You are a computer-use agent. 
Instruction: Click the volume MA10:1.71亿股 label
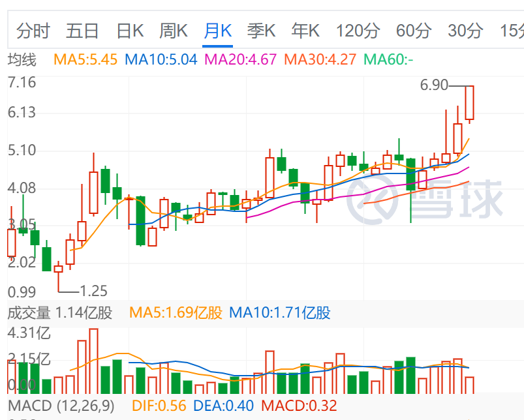(280, 313)
